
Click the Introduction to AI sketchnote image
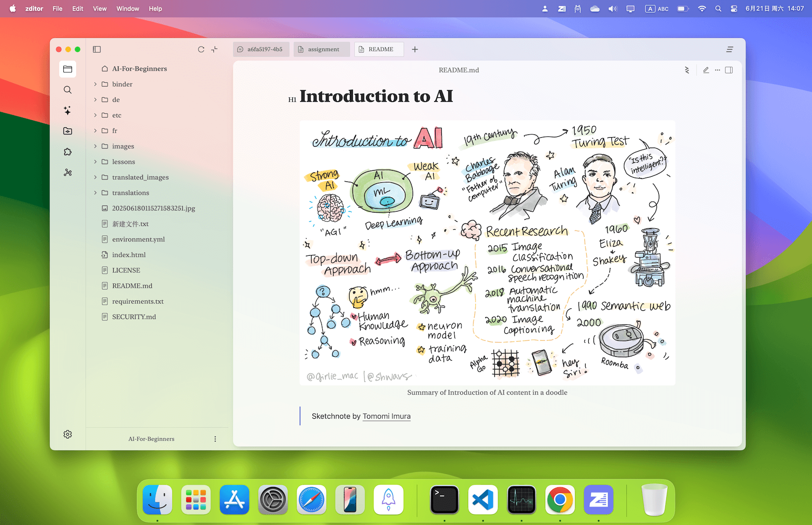click(x=487, y=252)
